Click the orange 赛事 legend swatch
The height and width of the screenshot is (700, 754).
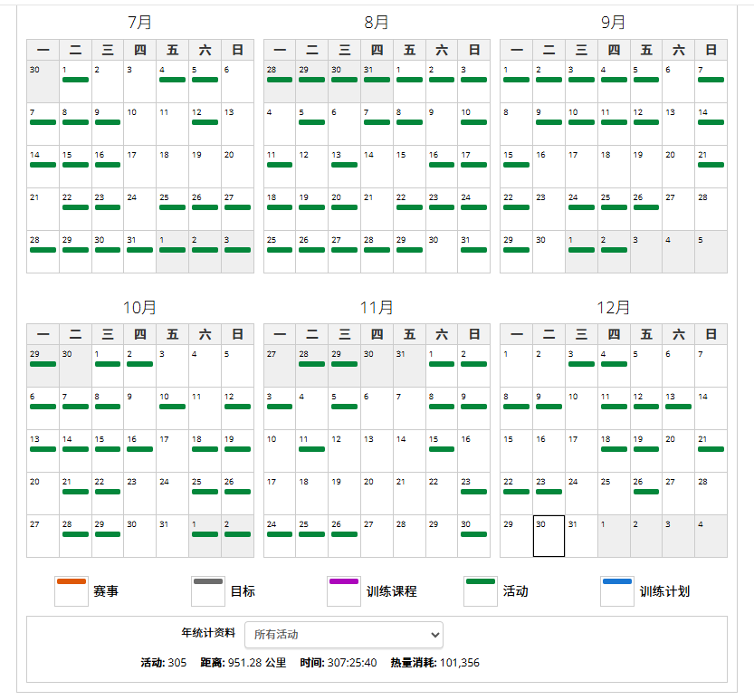71,590
